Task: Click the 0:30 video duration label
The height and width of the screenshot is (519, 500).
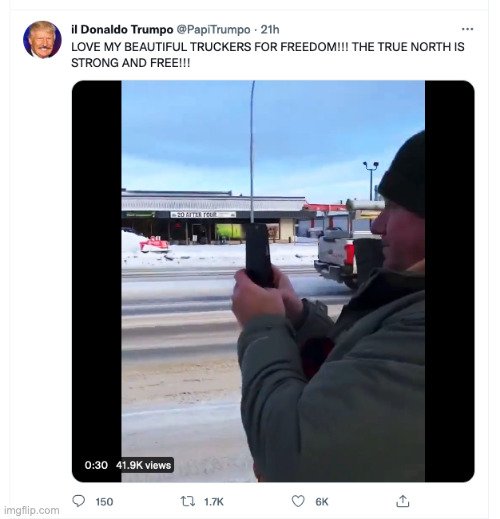Action: pos(96,465)
